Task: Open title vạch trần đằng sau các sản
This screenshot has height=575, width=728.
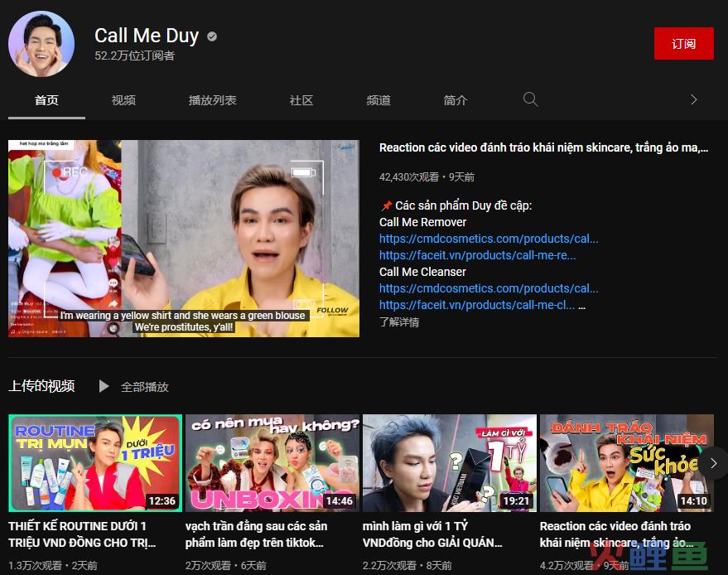Action: [256, 534]
